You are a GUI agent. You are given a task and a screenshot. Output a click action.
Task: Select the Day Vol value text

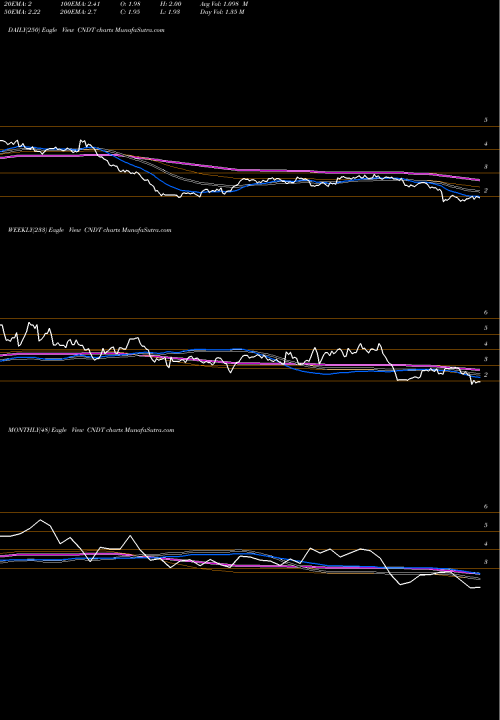tap(222, 12)
